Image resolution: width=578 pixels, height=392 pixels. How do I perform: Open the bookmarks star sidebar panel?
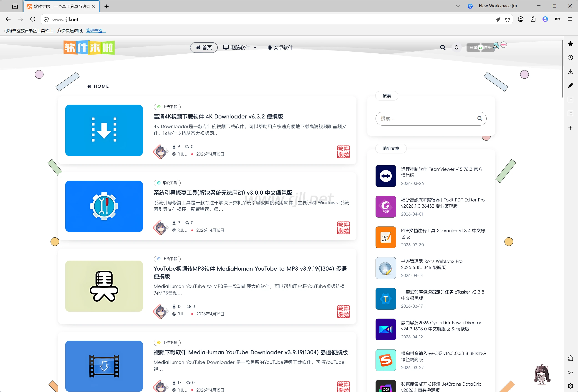tap(570, 44)
